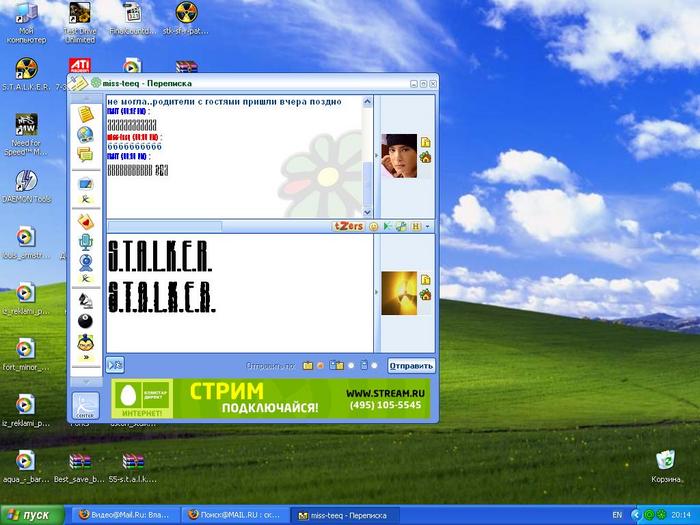Screen dimensions: 700x525
Task: View miss-teeq contact avatar
Action: (x=399, y=156)
